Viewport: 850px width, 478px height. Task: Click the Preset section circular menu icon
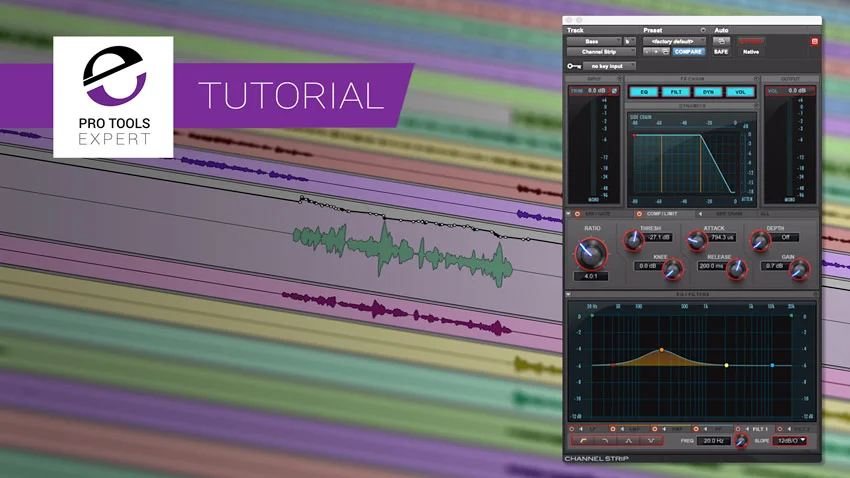tap(703, 30)
